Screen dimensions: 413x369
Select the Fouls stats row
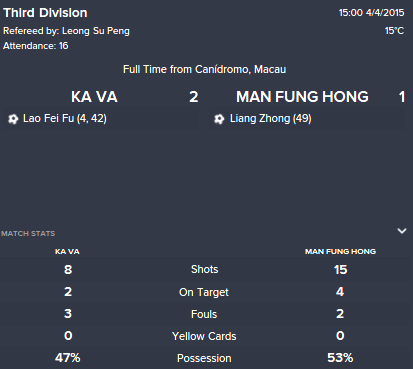pyautogui.click(x=204, y=314)
